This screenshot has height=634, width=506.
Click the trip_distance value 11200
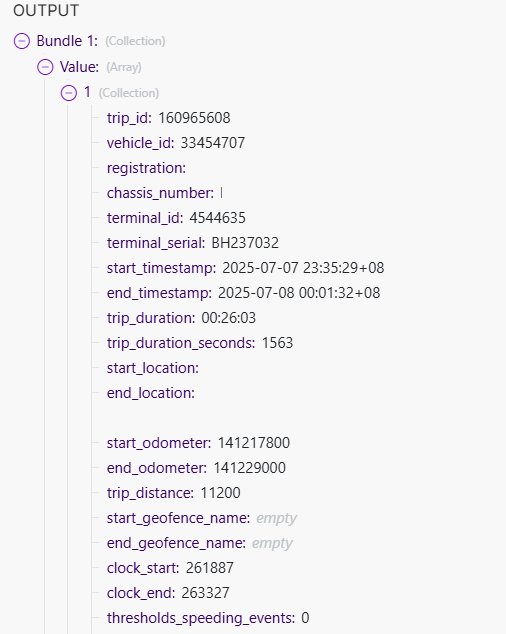tap(220, 493)
